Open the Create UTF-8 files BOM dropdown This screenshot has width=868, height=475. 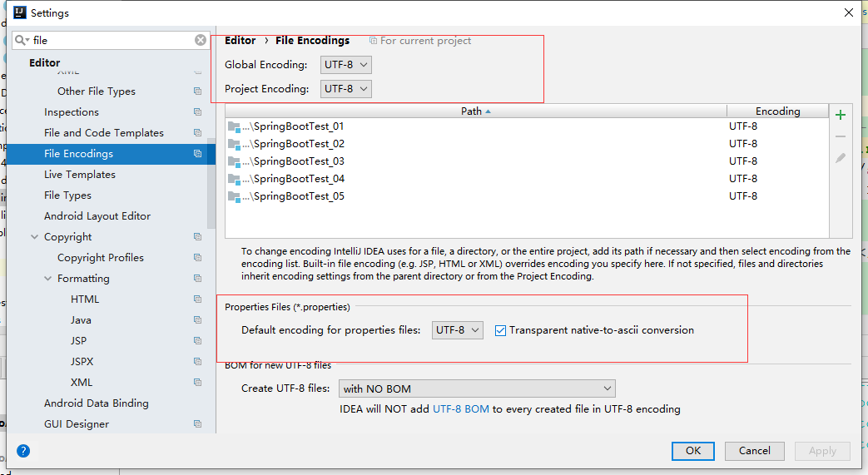[477, 388]
